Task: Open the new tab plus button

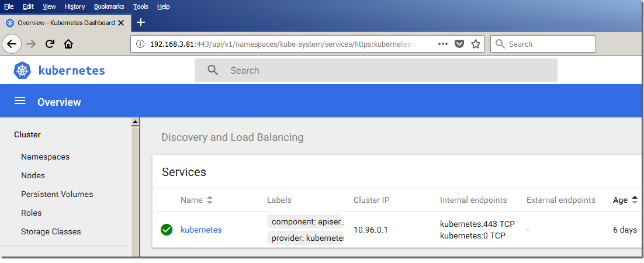Action: 140,22
